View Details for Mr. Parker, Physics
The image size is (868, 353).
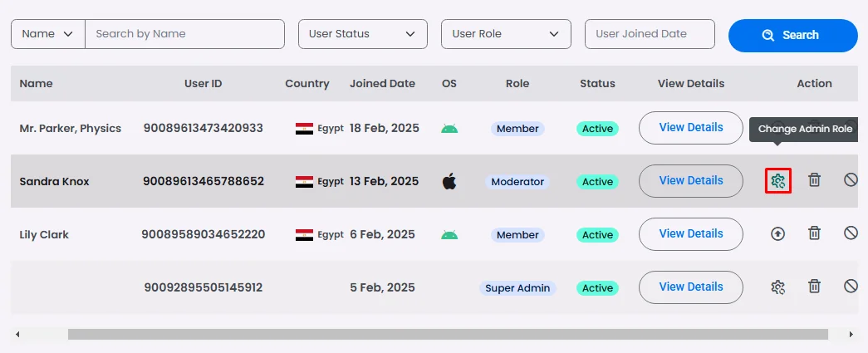point(690,128)
